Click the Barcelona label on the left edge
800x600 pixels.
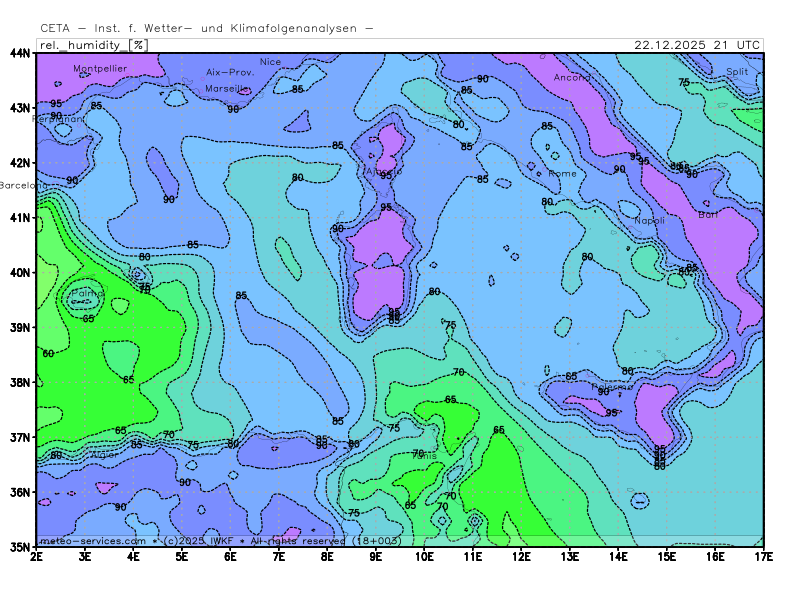(22, 185)
